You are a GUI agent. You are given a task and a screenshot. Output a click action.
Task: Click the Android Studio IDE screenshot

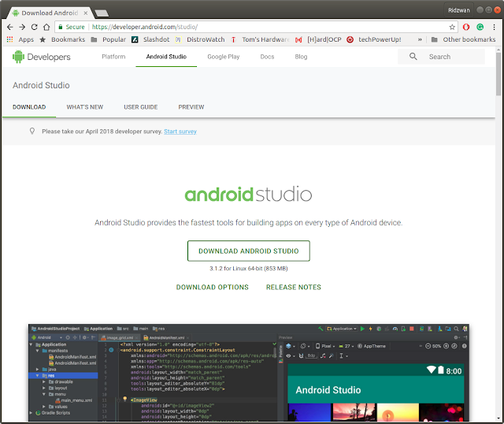coord(249,373)
